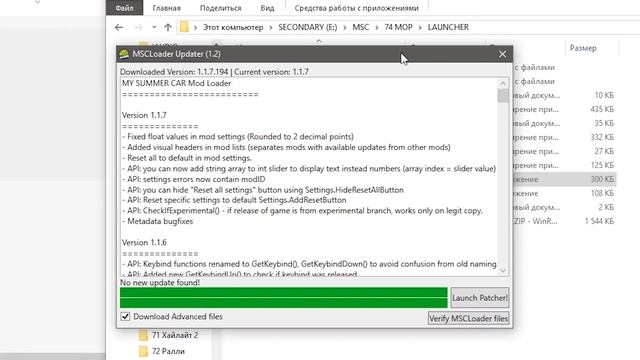
Task: Click the up one level arrow
Action: [x=168, y=27]
